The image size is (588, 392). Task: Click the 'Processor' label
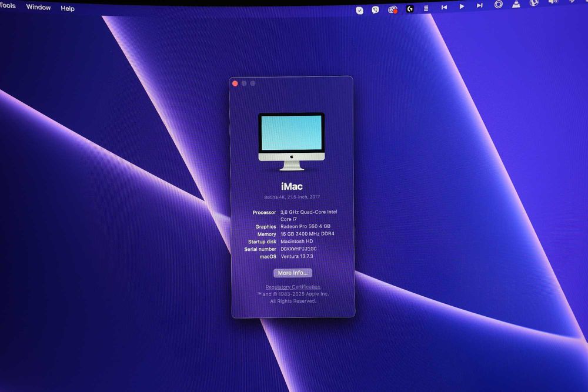click(264, 213)
